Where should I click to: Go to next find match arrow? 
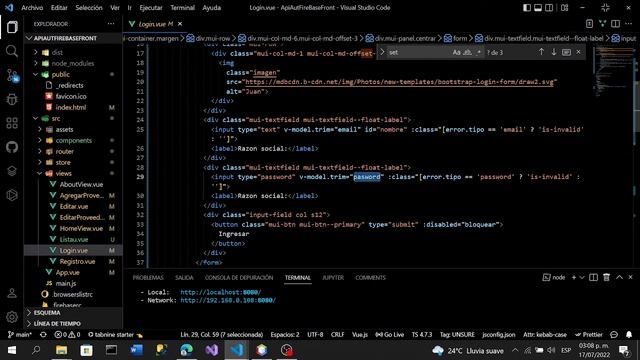point(553,52)
